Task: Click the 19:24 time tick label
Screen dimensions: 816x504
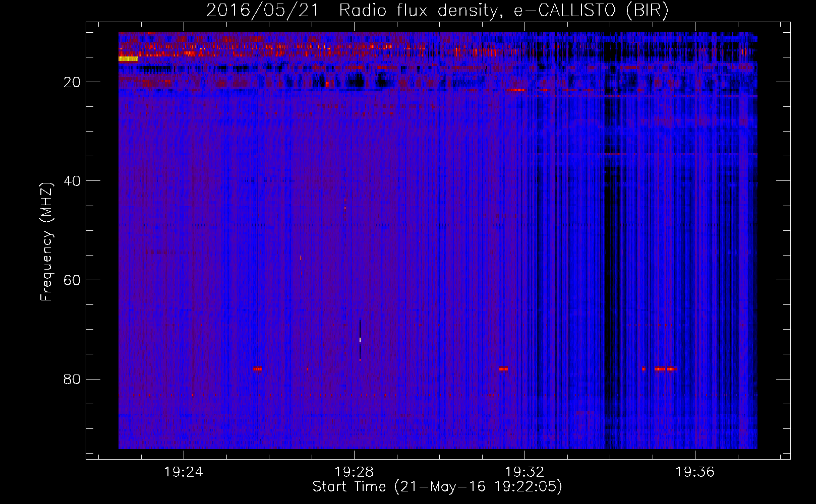Action: click(184, 472)
